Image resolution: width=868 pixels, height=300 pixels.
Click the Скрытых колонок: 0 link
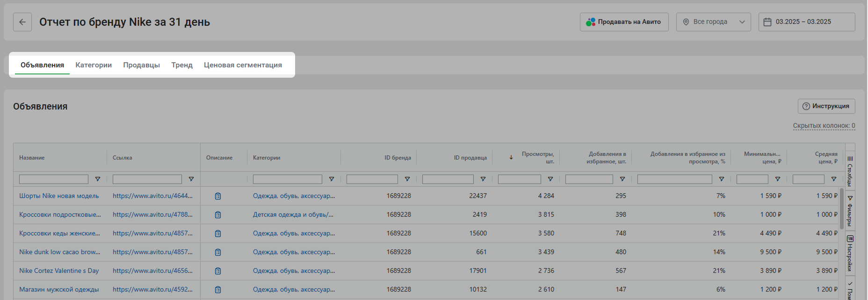click(x=824, y=125)
